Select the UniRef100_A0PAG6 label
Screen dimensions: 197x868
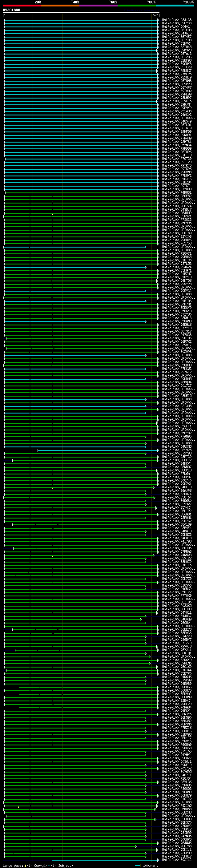click(177, 687)
